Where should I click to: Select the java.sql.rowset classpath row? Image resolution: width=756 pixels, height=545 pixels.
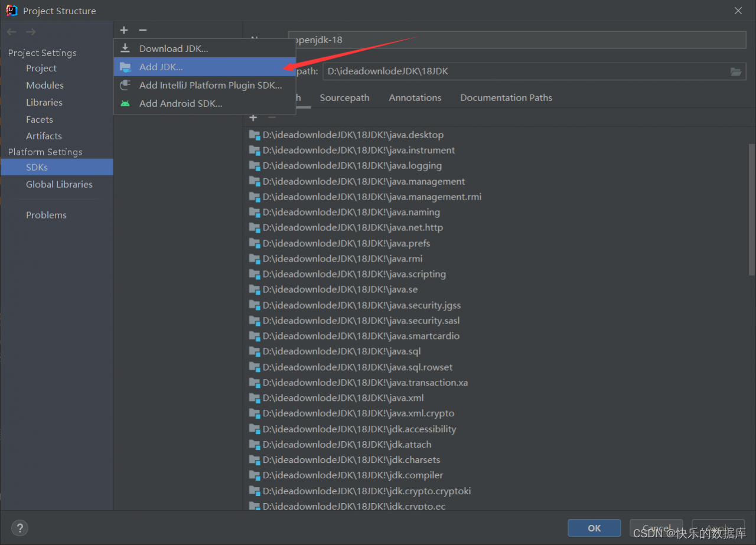pos(496,367)
